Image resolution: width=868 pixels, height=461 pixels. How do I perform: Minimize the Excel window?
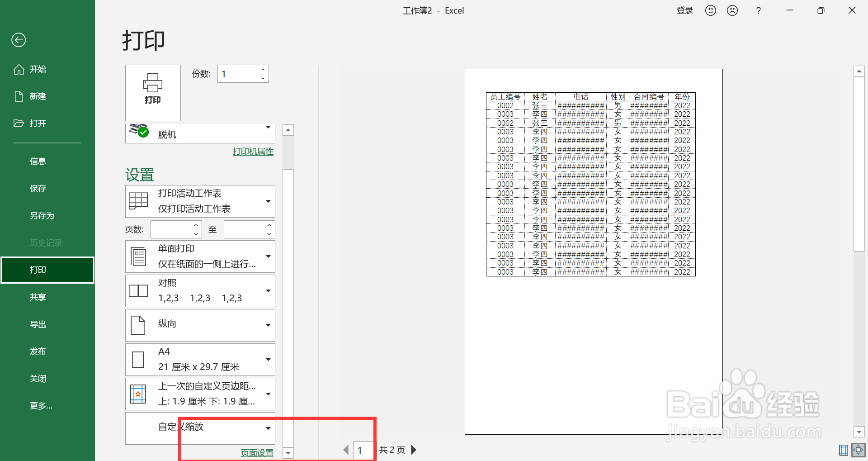[790, 10]
